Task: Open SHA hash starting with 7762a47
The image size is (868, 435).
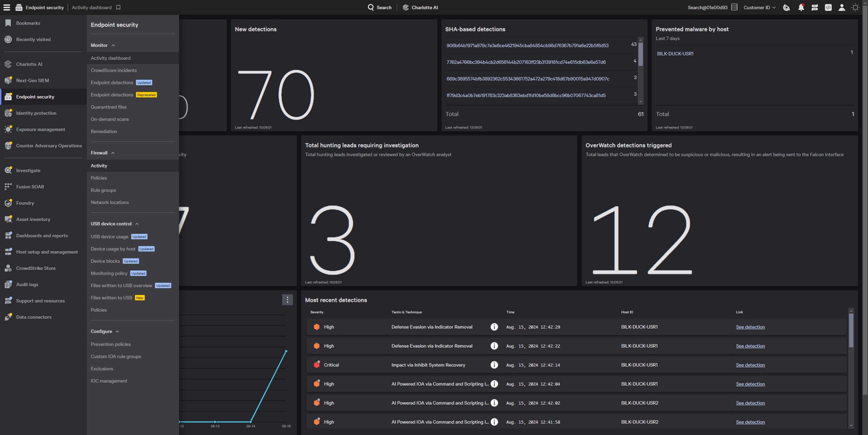Action: (x=526, y=62)
